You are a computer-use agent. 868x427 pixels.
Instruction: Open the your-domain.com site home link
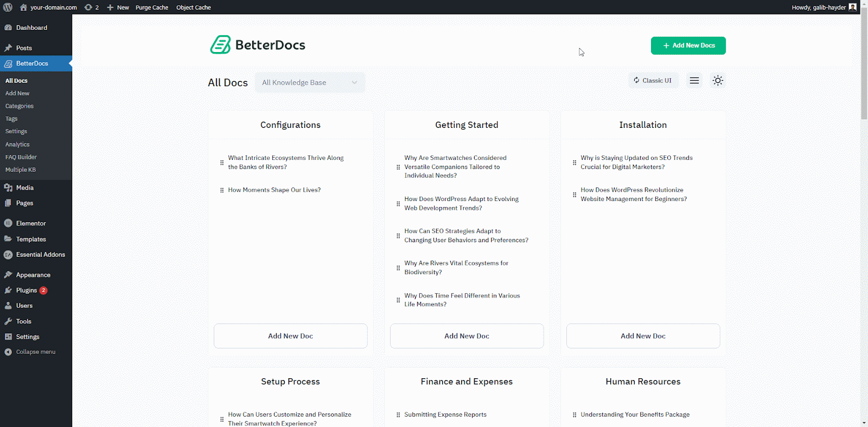point(48,7)
